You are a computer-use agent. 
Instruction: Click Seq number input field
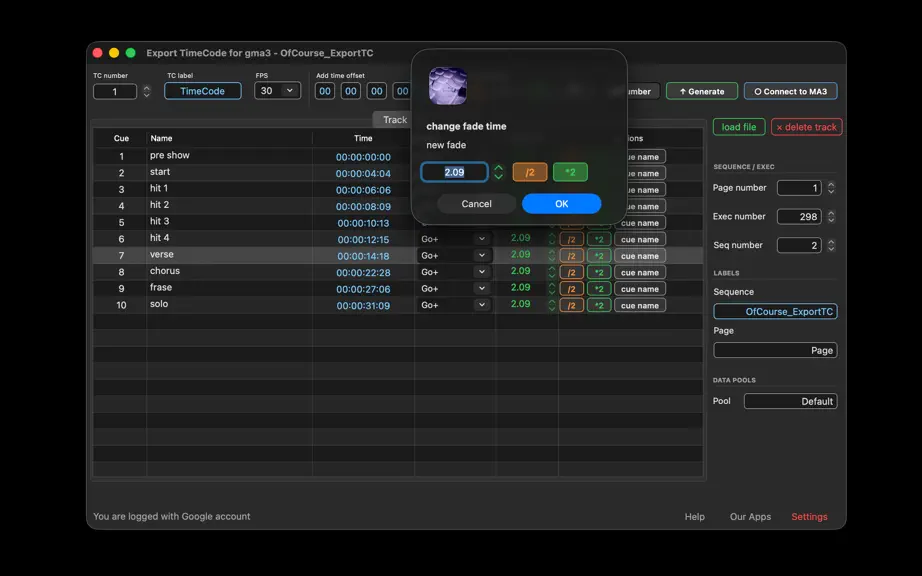799,245
